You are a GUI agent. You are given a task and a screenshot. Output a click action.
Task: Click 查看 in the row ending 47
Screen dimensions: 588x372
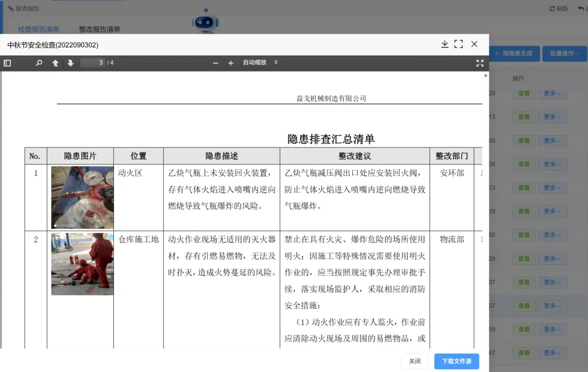(524, 353)
